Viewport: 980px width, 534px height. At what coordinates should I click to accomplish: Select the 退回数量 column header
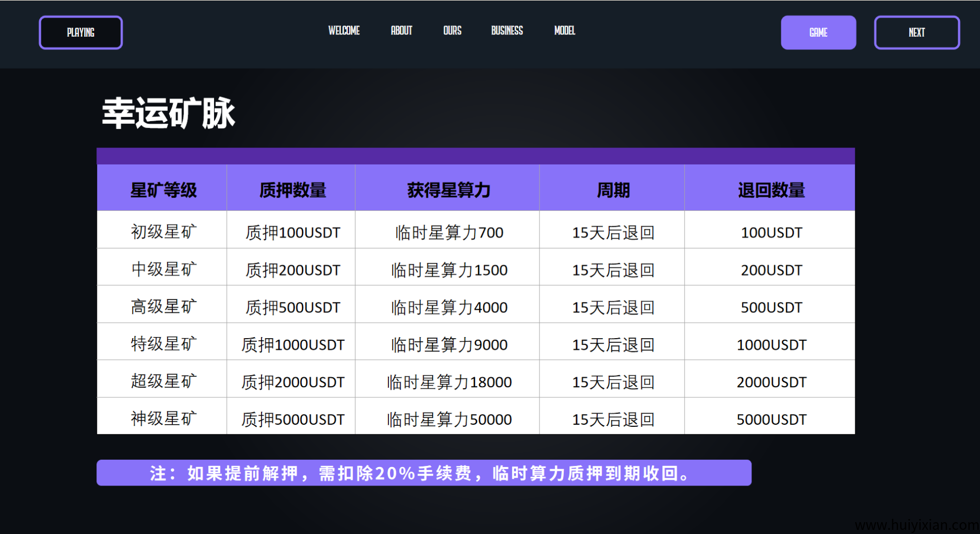tap(771, 190)
